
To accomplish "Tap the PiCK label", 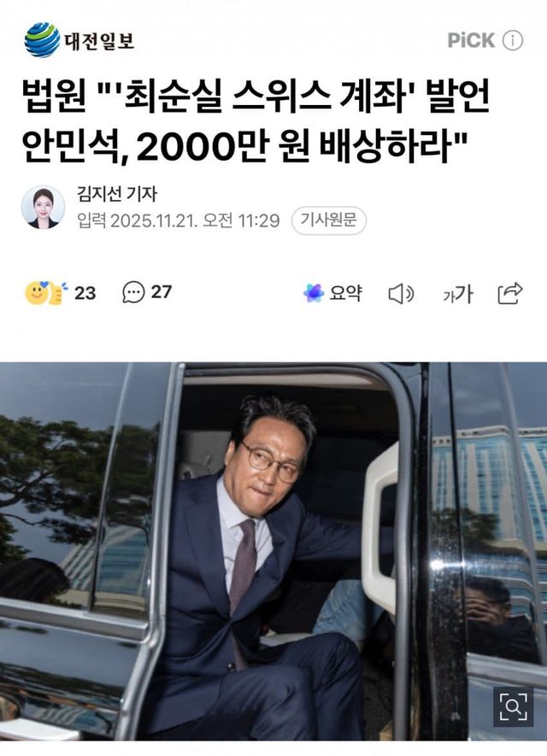I will [471, 40].
